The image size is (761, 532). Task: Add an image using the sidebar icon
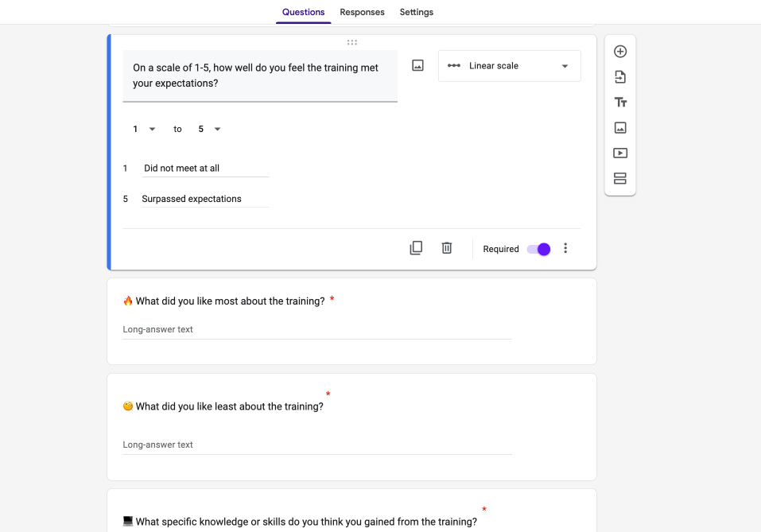coord(619,127)
